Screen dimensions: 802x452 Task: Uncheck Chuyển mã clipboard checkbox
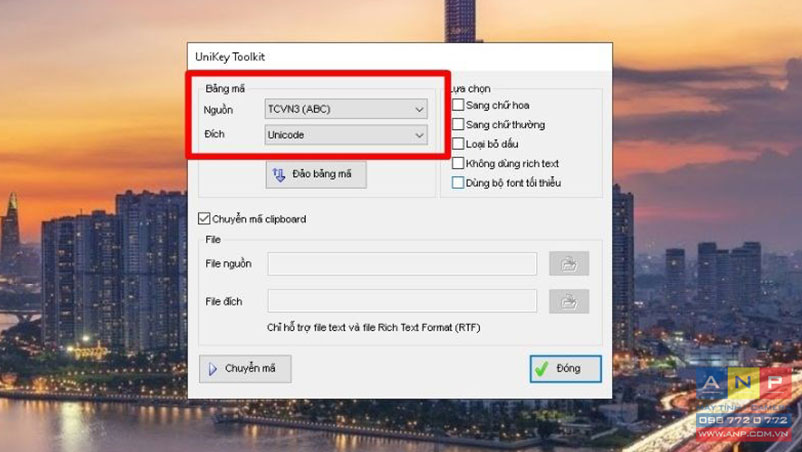[x=204, y=219]
